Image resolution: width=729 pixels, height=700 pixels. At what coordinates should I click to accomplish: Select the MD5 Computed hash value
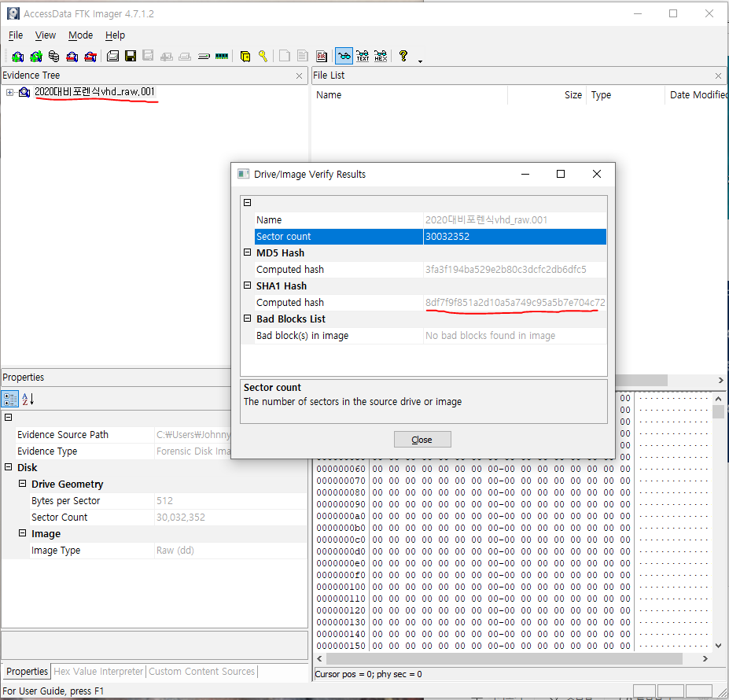(x=506, y=269)
